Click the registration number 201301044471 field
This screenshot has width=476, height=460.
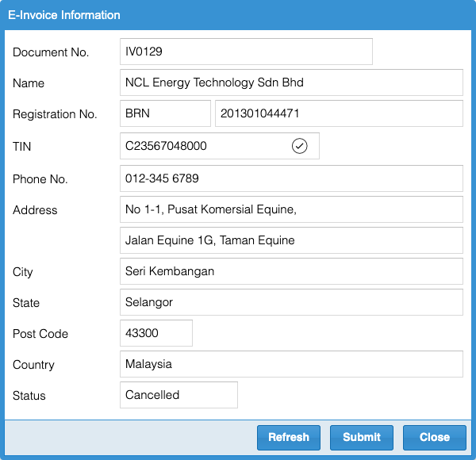click(339, 113)
